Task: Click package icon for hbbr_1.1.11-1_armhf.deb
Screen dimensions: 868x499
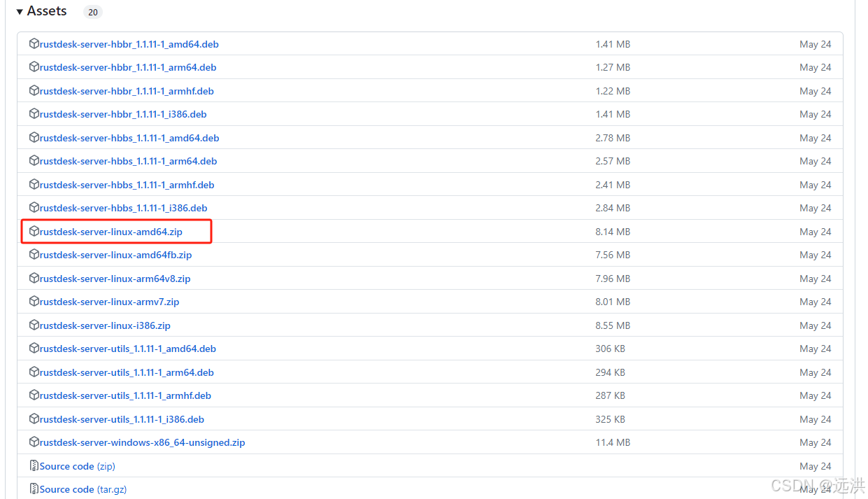Action: point(34,90)
